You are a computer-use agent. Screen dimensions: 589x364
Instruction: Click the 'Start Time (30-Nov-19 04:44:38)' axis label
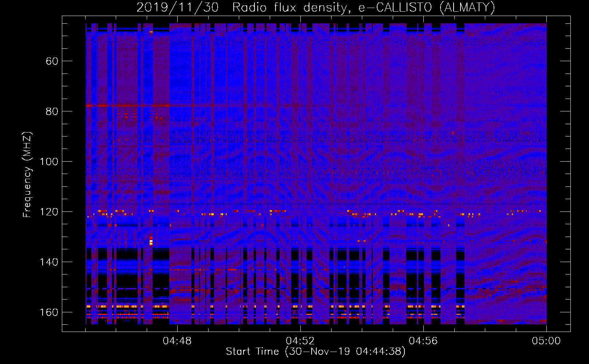[316, 351]
